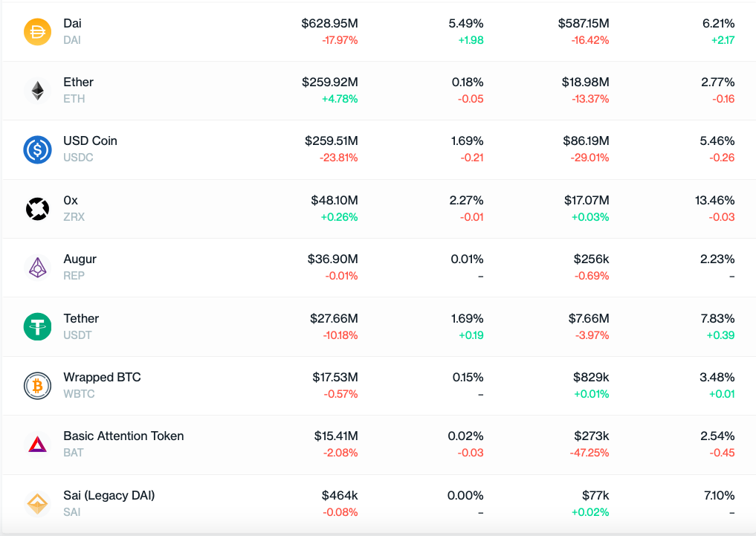Select Basic Attention Token's $15.41M value
The height and width of the screenshot is (536, 756).
[336, 436]
